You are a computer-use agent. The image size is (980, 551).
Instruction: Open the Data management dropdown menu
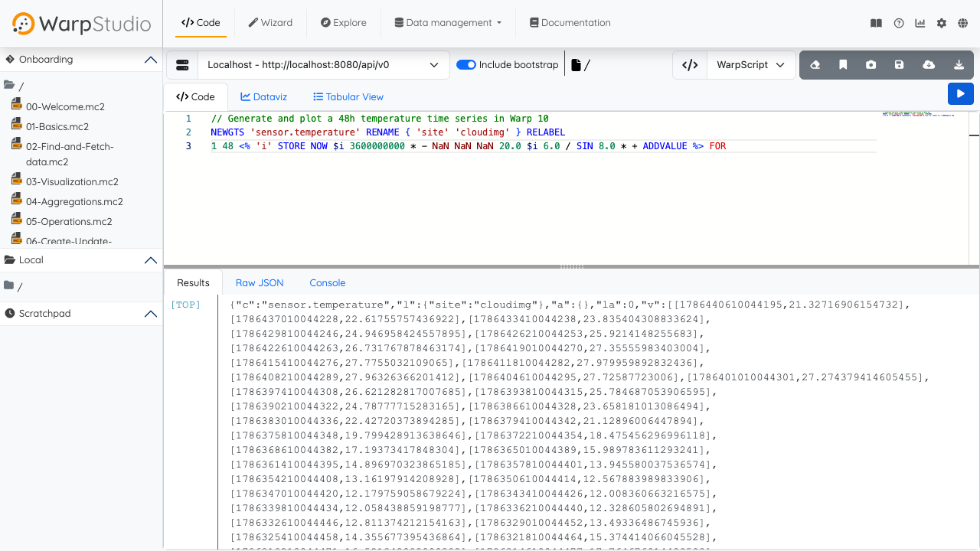click(x=448, y=23)
